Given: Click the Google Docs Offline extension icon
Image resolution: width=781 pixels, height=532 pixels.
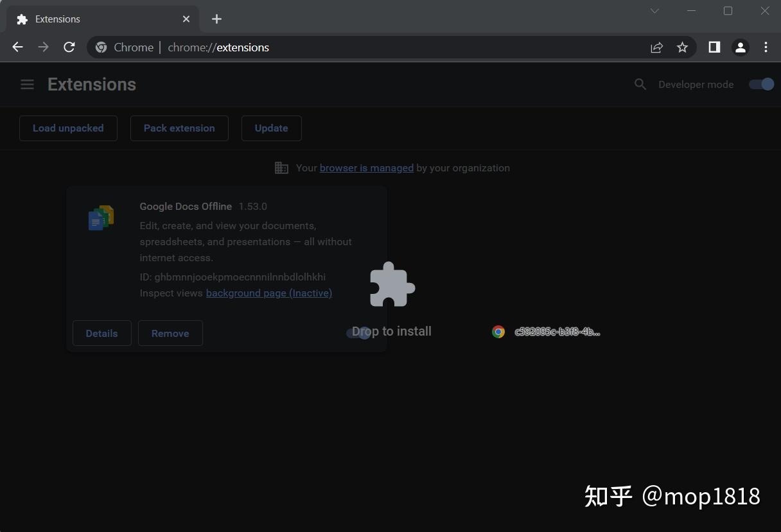Looking at the screenshot, I should click(101, 218).
